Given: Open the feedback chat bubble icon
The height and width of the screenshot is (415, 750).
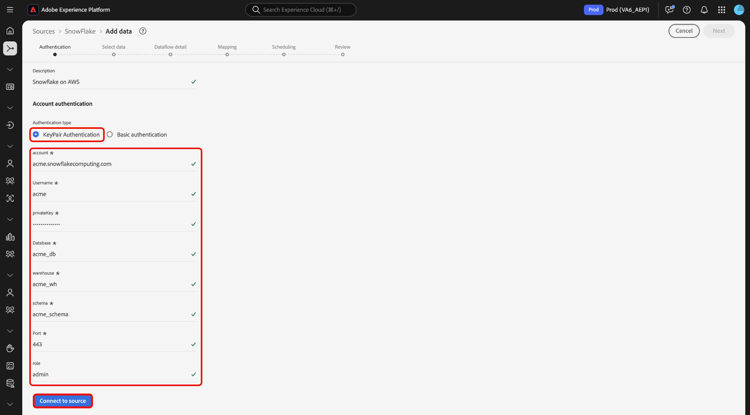Looking at the screenshot, I should [x=669, y=10].
